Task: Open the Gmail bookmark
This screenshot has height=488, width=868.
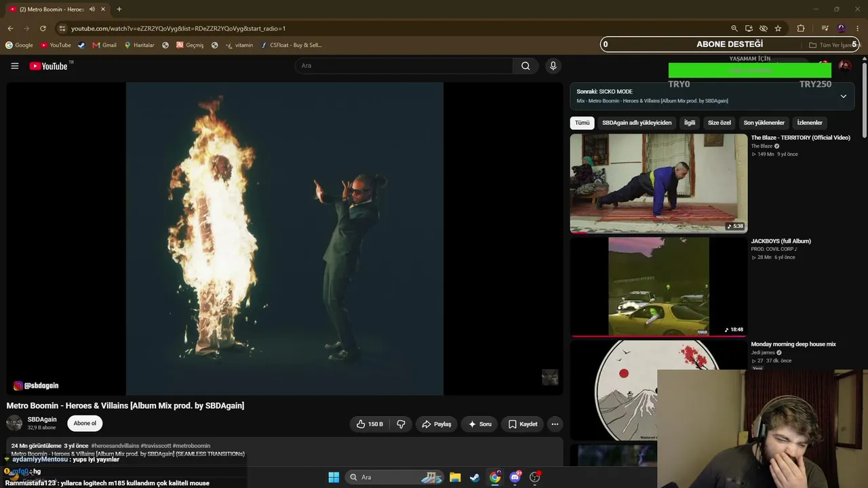Action: pyautogui.click(x=104, y=45)
